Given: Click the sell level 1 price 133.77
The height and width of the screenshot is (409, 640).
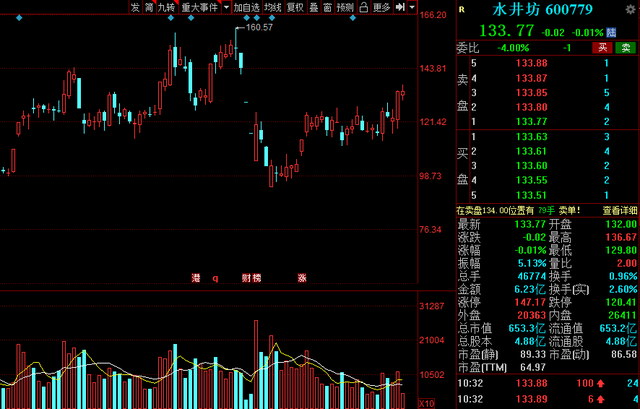Looking at the screenshot, I should (x=530, y=119).
